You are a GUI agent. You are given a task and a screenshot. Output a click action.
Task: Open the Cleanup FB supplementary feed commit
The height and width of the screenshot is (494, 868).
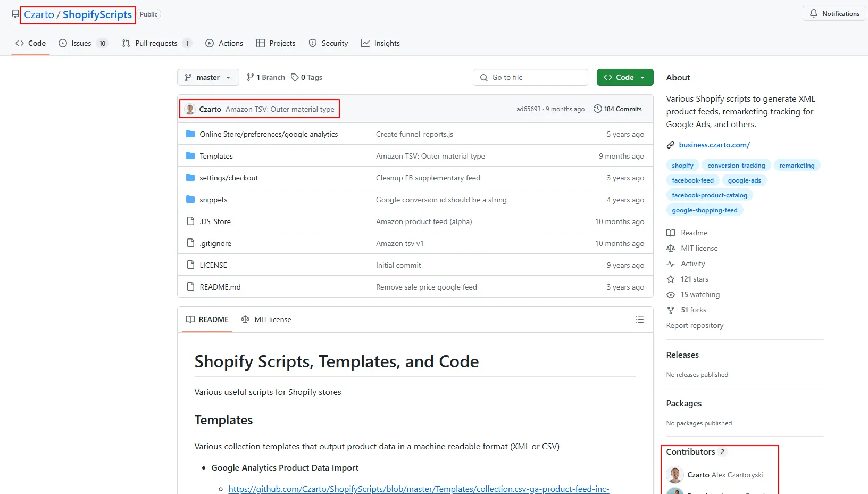click(x=428, y=178)
